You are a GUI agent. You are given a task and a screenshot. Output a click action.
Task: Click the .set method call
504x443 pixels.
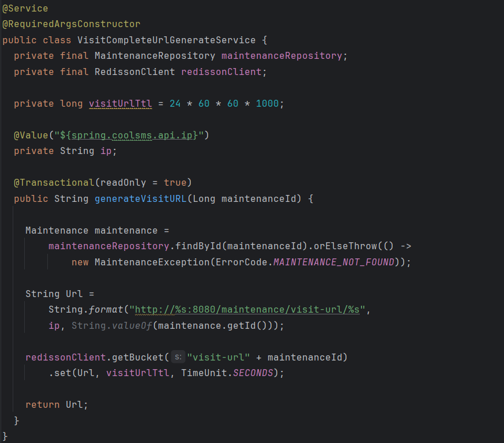(x=60, y=373)
